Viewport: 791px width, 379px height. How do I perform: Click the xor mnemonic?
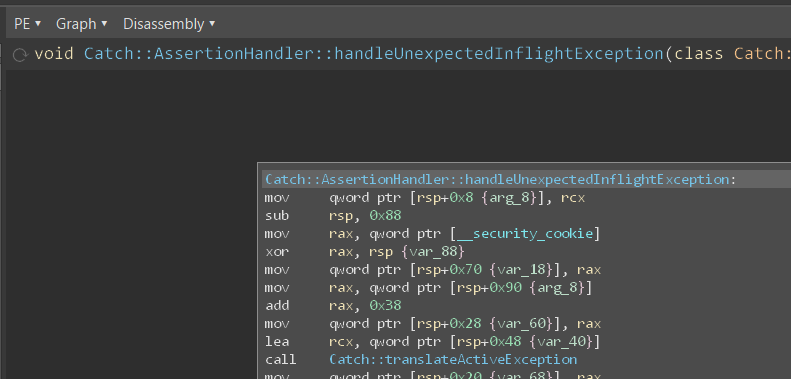276,251
